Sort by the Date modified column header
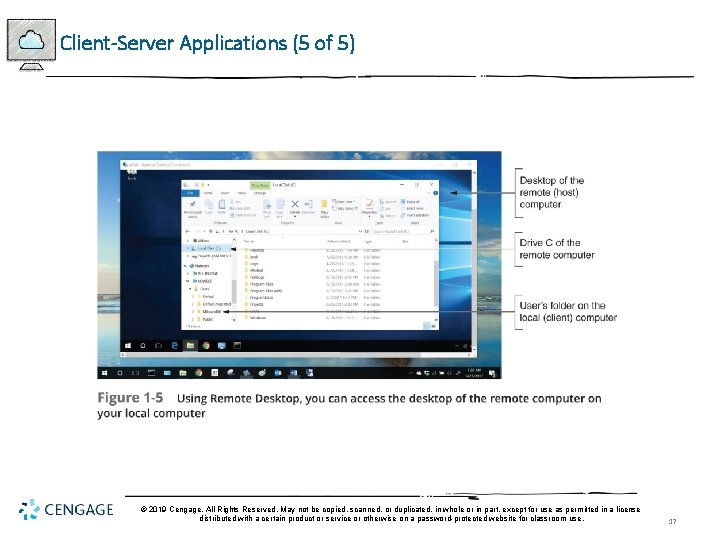The width and height of the screenshot is (720, 540). (x=338, y=241)
